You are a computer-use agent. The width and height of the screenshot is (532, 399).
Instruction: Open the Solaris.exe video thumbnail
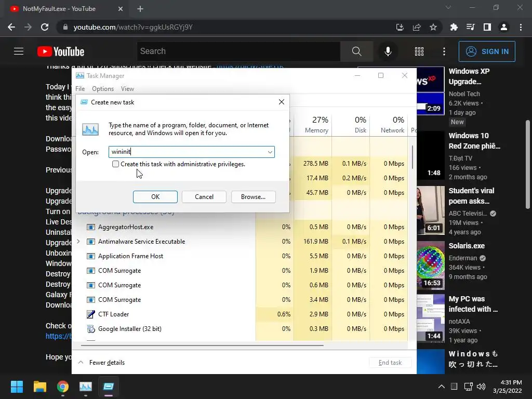tap(431, 265)
